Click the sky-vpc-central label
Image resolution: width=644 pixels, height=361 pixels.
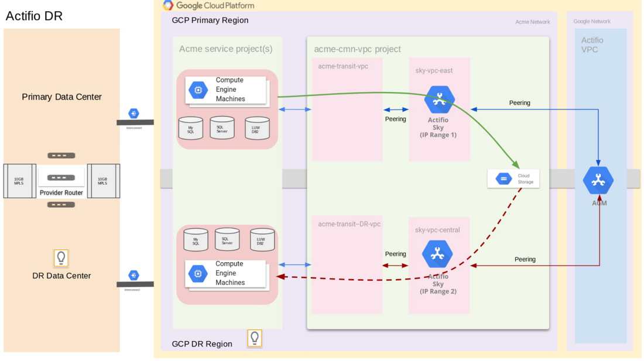click(437, 230)
